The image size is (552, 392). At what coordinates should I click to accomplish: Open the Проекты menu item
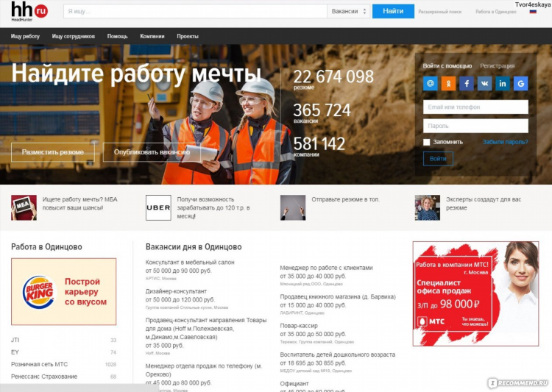click(x=188, y=36)
